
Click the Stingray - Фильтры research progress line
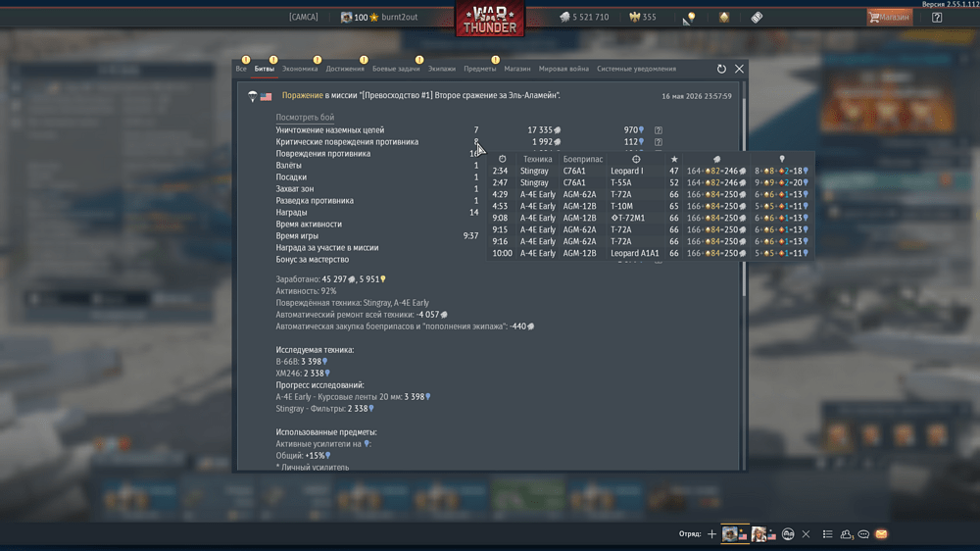(x=325, y=409)
